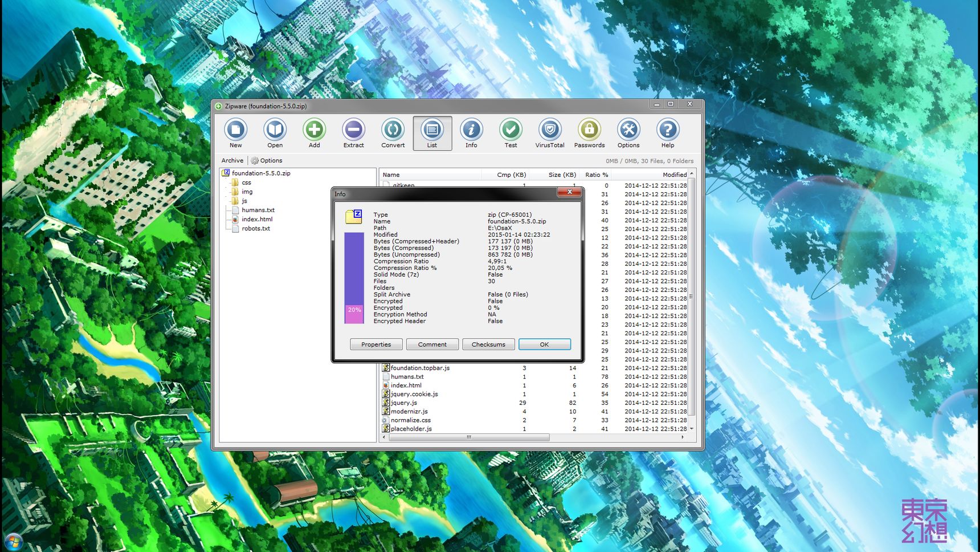Sort by the Cmp (KB) column header
980x552 pixels.
(505, 175)
